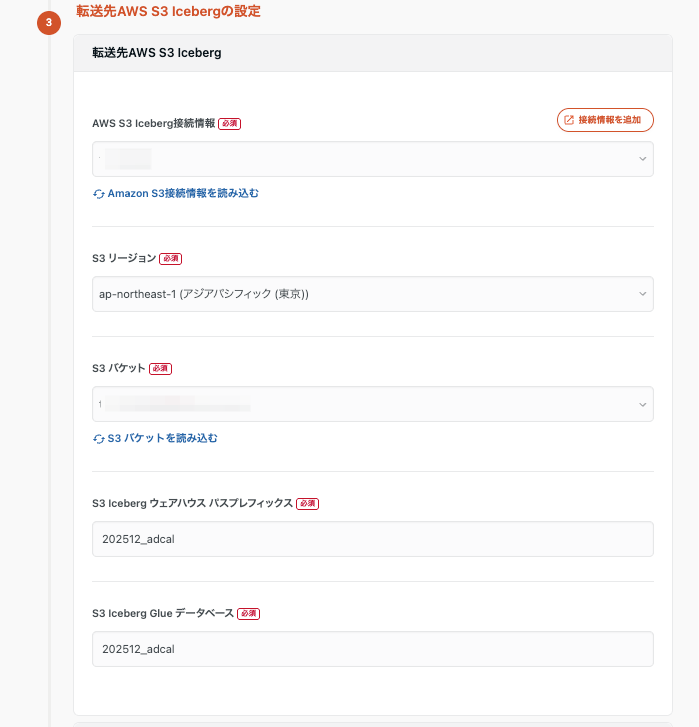Click the S3 Iceberg ウェアハウス パスプレフィックス label
The height and width of the screenshot is (727, 699).
(192, 503)
